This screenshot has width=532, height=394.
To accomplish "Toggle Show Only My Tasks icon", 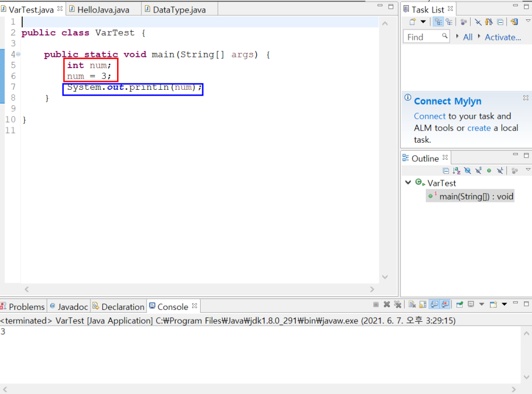I will tap(489, 22).
